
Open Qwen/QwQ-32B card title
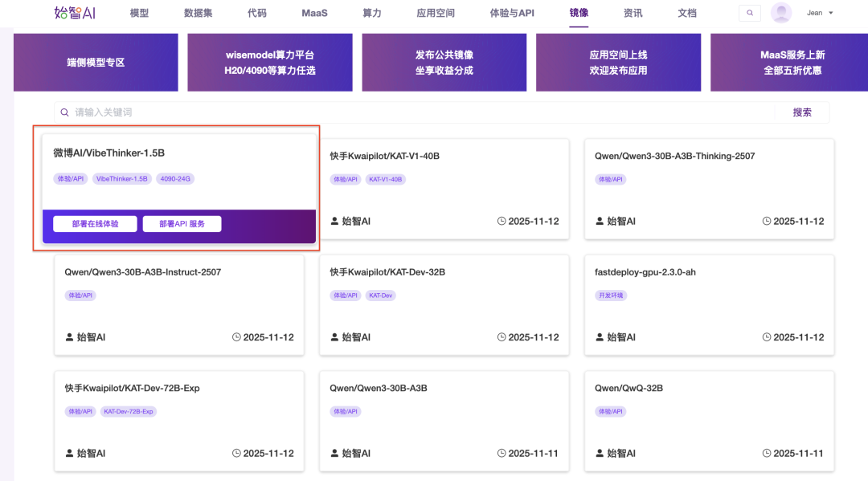pyautogui.click(x=628, y=388)
